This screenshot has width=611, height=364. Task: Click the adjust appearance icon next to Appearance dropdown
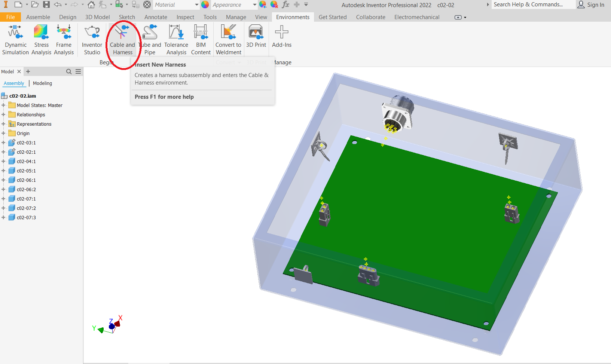263,4
